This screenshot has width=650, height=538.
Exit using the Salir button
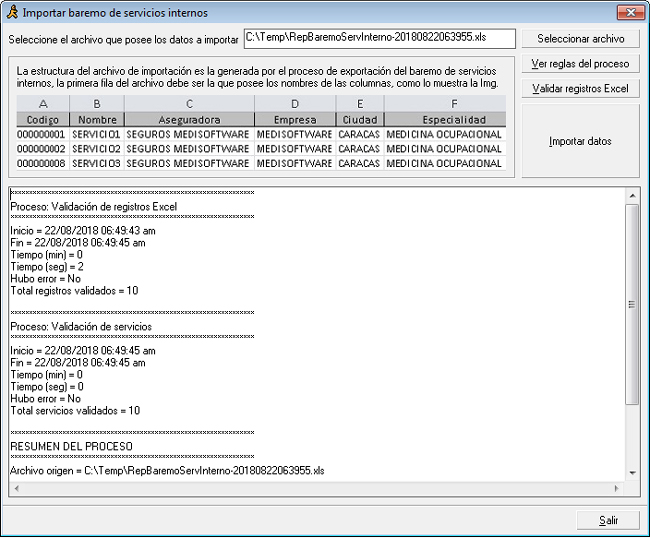[608, 520]
